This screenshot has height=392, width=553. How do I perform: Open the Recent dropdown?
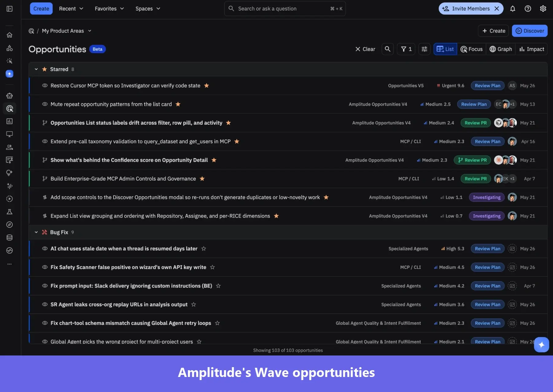point(71,9)
